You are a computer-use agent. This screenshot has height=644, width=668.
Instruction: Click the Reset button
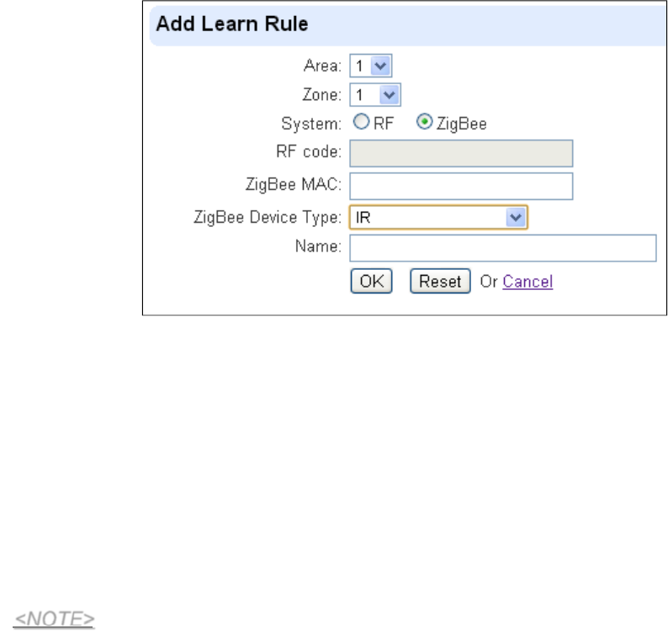[440, 281]
